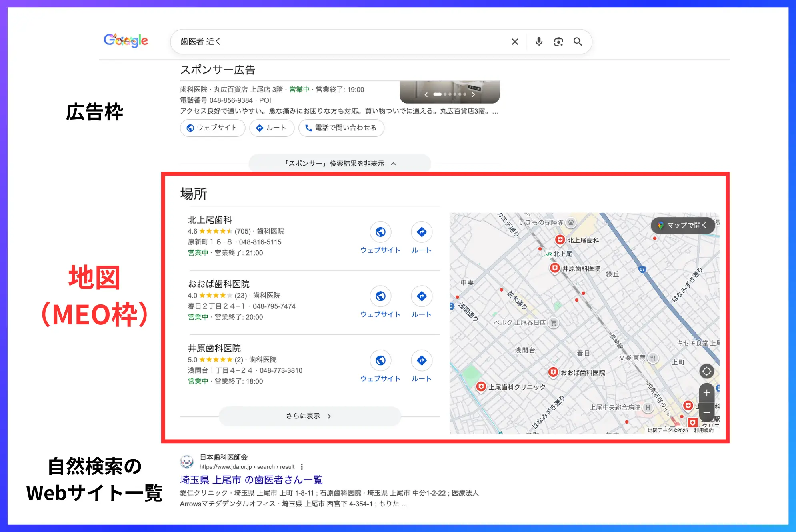Open the map via マップで開く button
Viewport: 796px width, 532px height.
click(x=682, y=225)
